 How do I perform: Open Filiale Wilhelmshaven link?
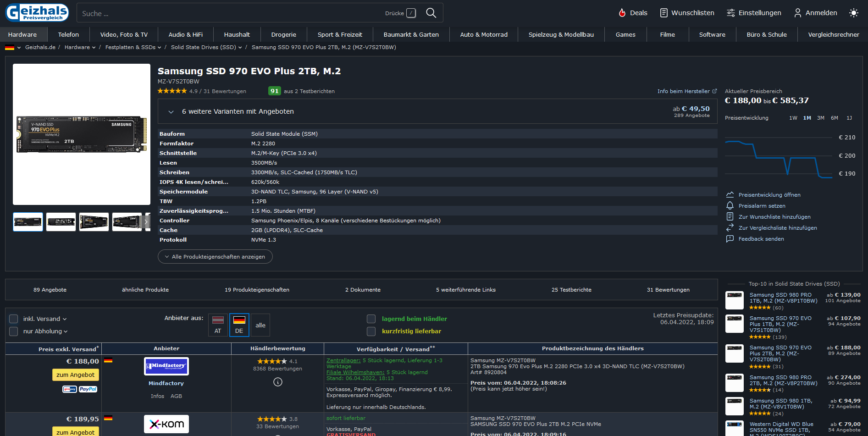[x=355, y=372]
